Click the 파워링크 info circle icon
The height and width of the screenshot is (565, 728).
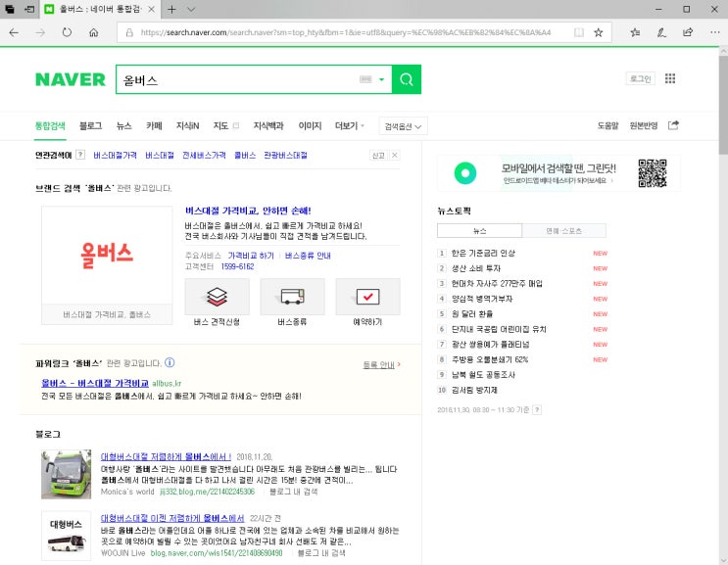tap(170, 362)
